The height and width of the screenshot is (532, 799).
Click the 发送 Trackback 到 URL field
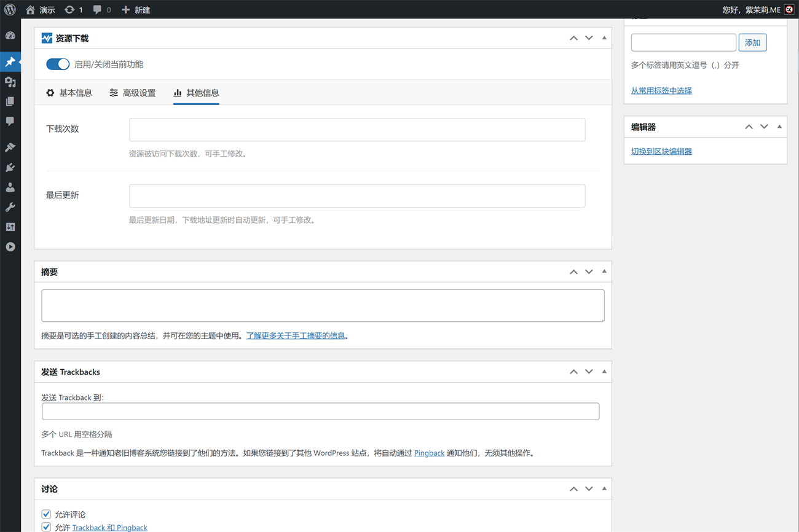click(320, 411)
